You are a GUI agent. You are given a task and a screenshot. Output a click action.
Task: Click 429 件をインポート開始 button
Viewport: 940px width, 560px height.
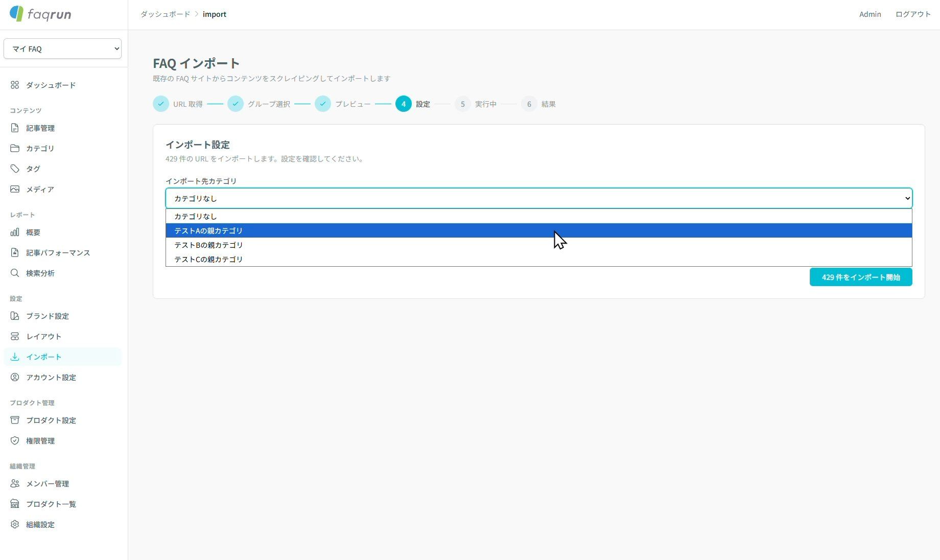[x=861, y=277]
